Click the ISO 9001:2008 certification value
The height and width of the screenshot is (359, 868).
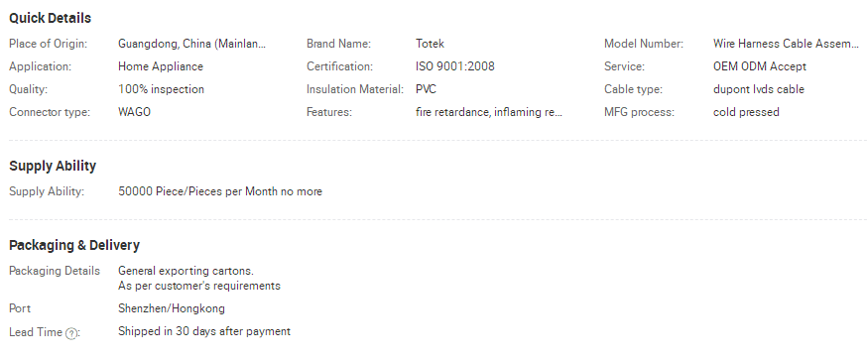455,66
